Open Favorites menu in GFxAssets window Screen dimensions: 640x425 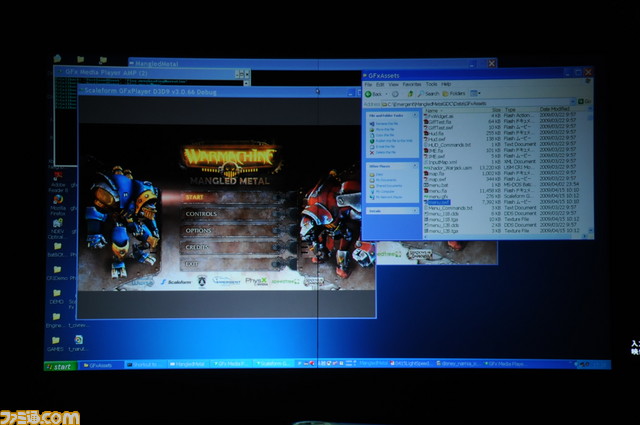point(412,84)
